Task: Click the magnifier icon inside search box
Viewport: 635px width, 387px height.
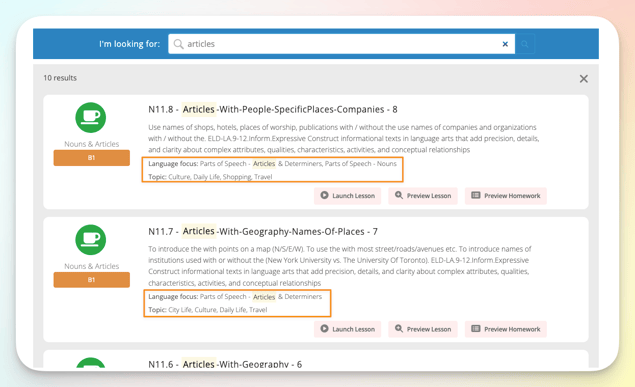Action: [x=178, y=44]
